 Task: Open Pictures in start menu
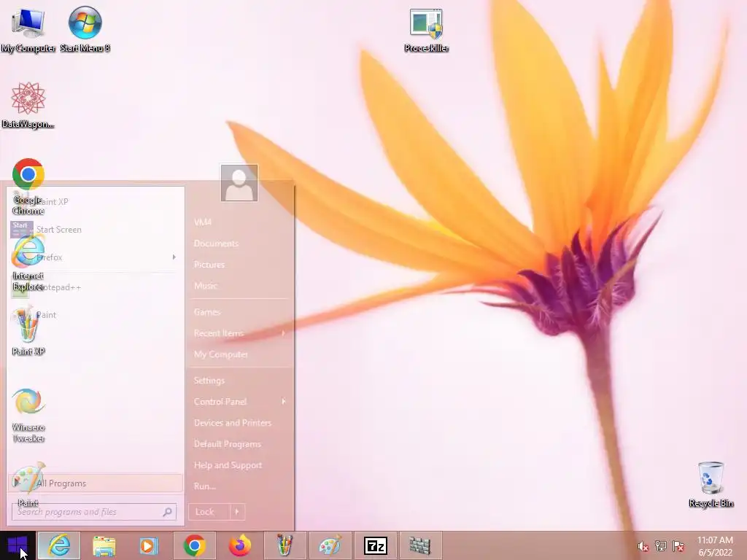click(x=209, y=265)
